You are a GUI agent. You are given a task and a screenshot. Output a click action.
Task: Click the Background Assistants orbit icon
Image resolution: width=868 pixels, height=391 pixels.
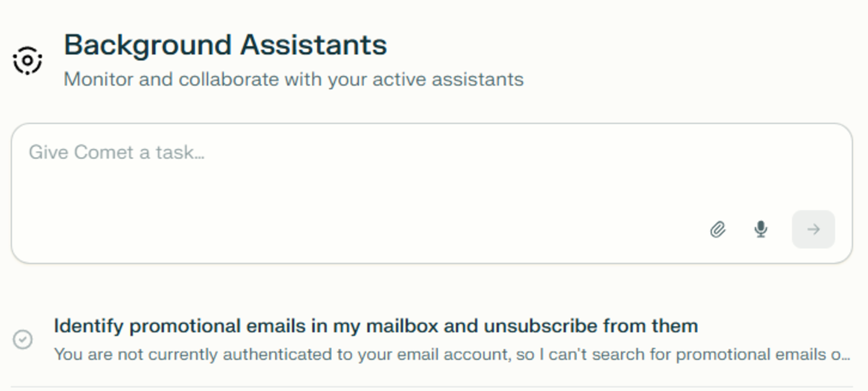point(27,60)
